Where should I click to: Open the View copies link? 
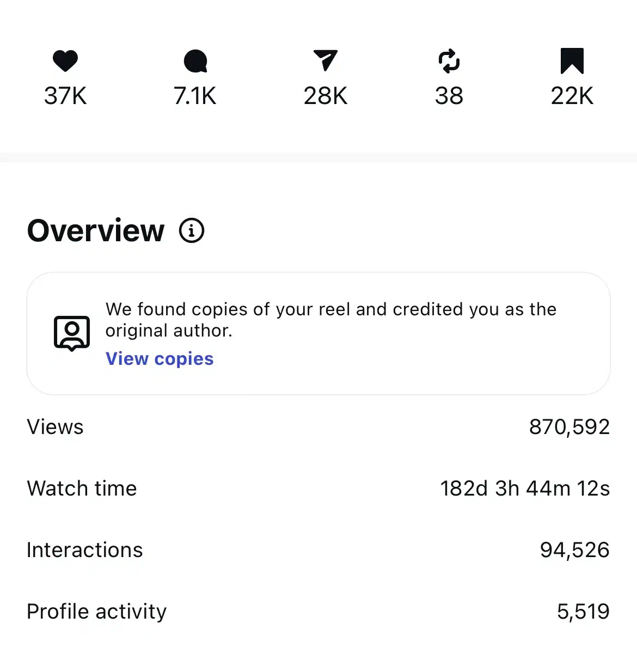click(160, 359)
